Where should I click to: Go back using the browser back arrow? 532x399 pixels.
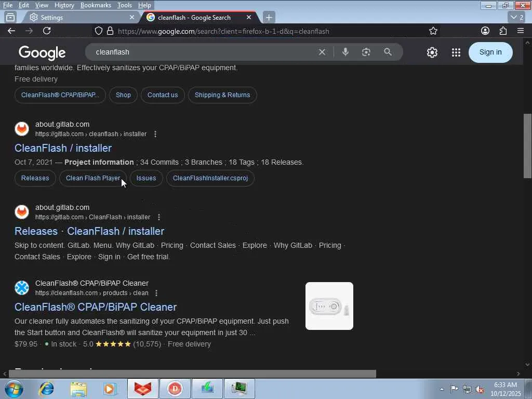(11, 31)
